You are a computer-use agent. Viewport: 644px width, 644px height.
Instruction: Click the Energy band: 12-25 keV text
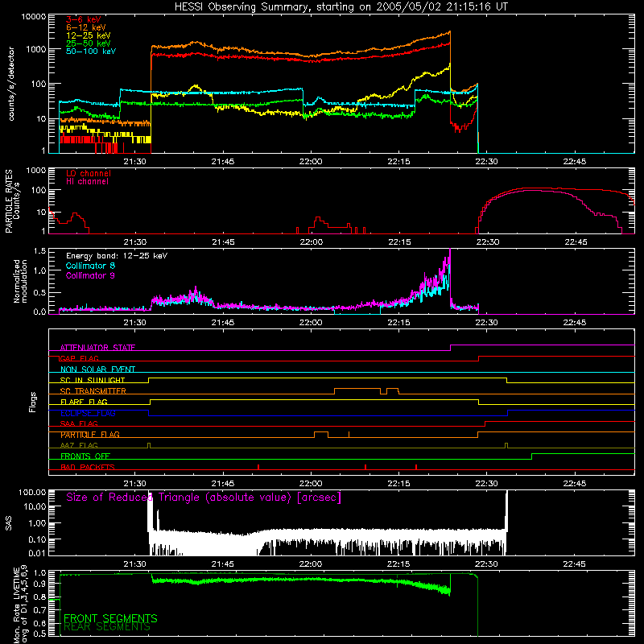117,256
